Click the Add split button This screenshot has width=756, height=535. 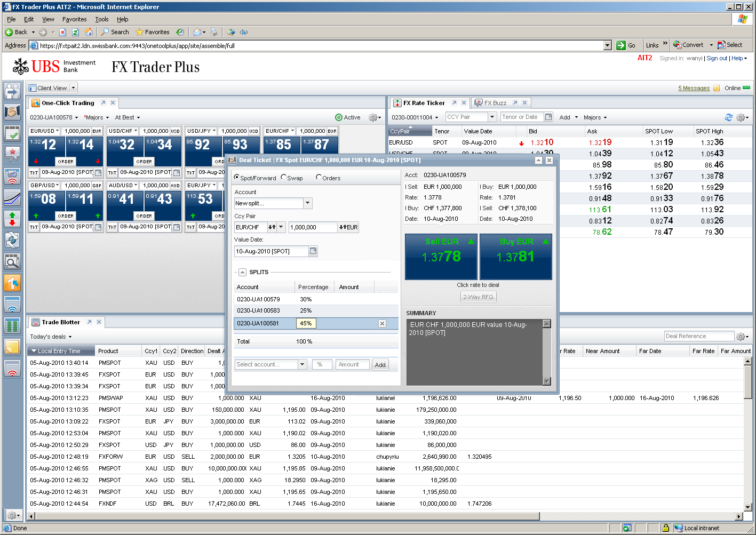pyautogui.click(x=380, y=365)
